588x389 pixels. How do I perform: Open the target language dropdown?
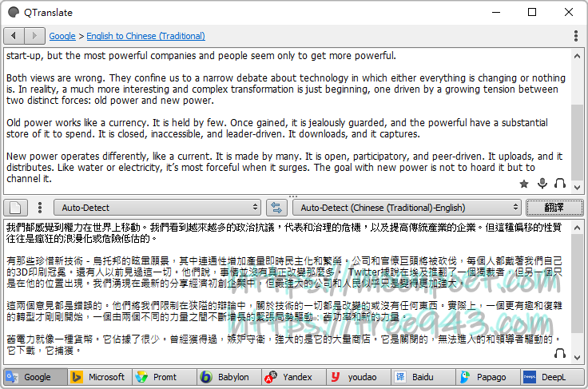tap(407, 208)
